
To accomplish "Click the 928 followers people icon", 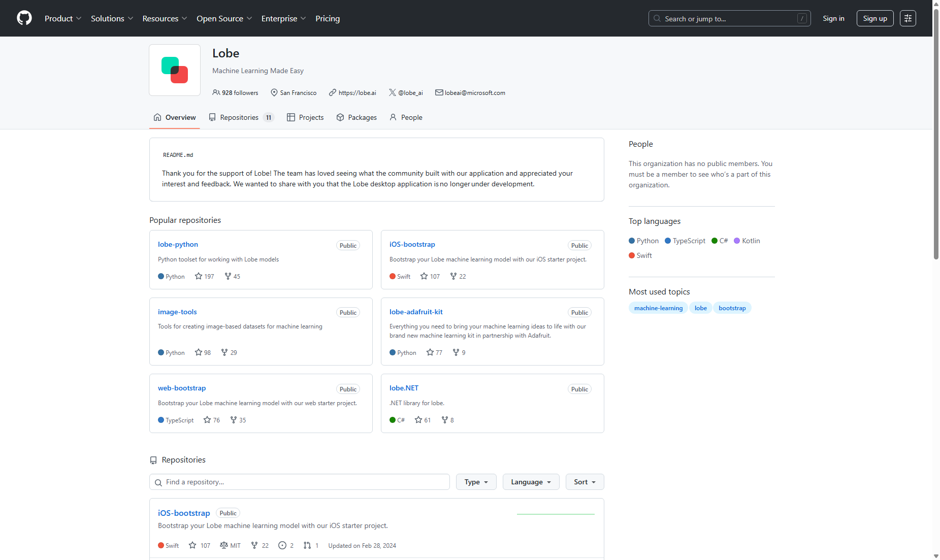I will [216, 92].
